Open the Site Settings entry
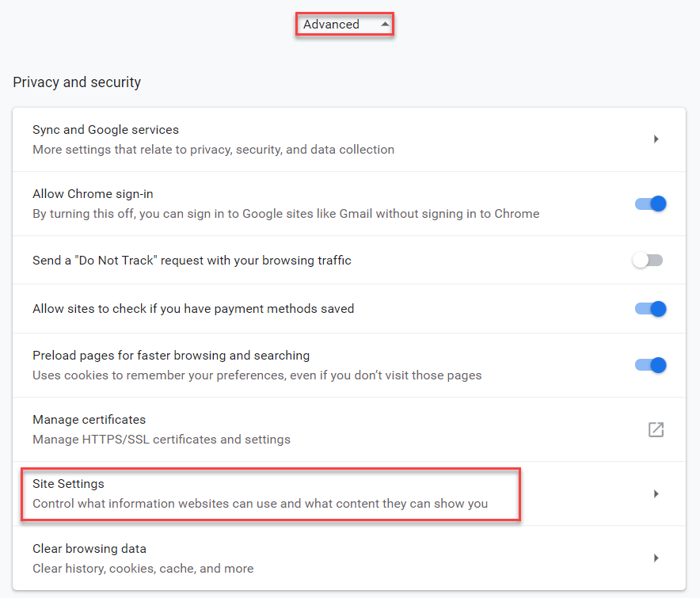700x598 pixels. coord(68,484)
